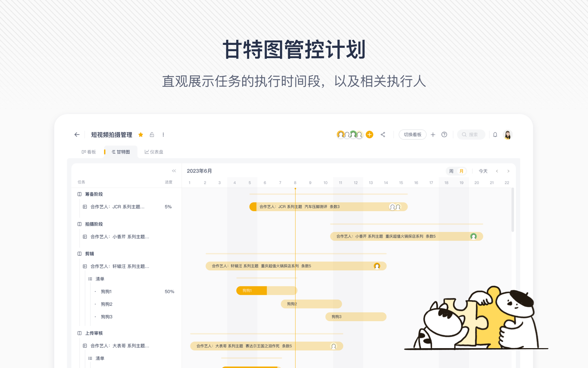The height and width of the screenshot is (368, 588).
Task: Click the back arrow beside project title
Action: pos(77,135)
